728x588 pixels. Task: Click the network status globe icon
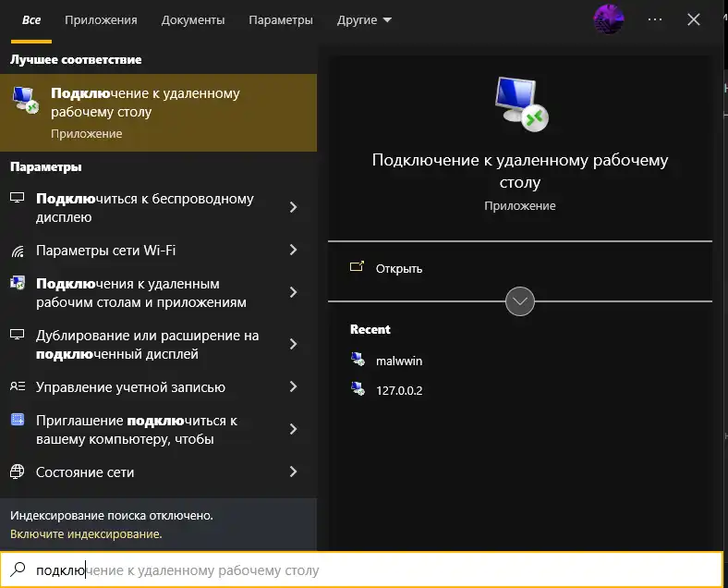point(18,472)
